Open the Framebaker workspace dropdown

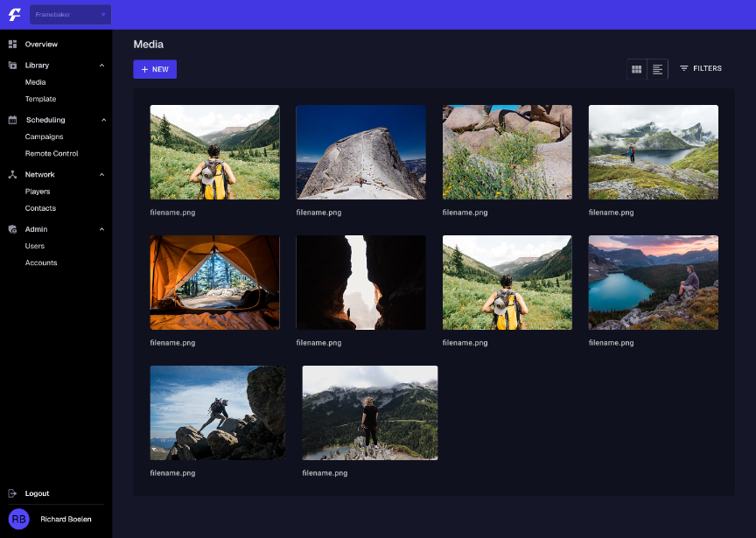(70, 14)
